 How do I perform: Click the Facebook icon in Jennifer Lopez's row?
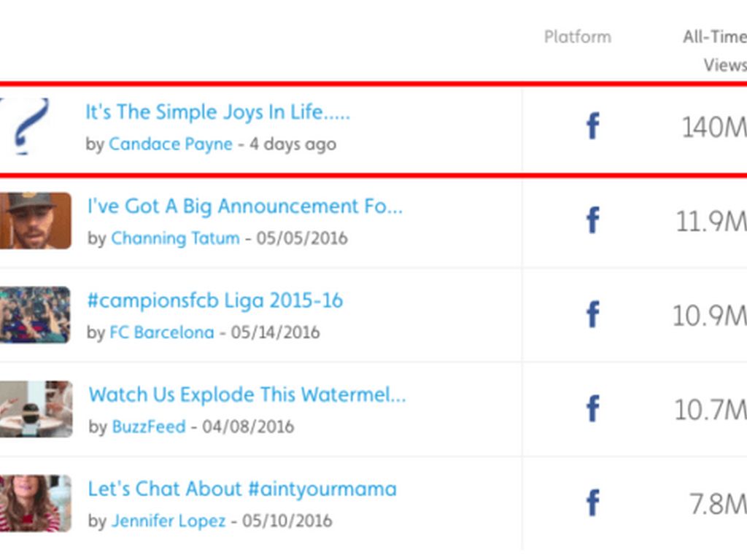click(x=593, y=502)
